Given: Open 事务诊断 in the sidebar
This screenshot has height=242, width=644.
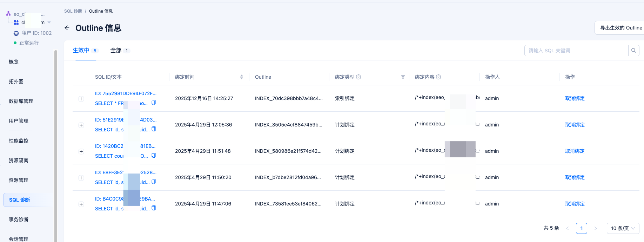Looking at the screenshot, I should [x=19, y=220].
